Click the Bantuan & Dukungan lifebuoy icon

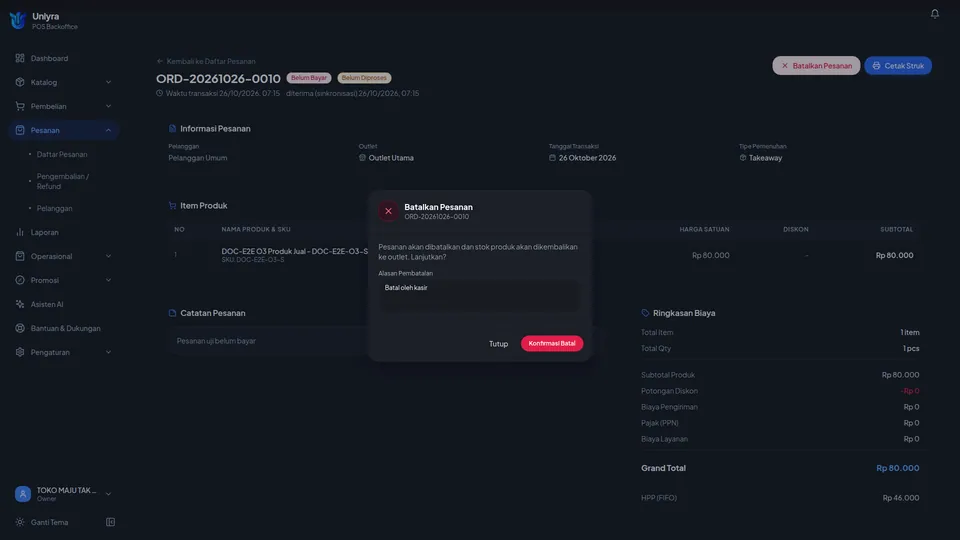pyautogui.click(x=20, y=328)
